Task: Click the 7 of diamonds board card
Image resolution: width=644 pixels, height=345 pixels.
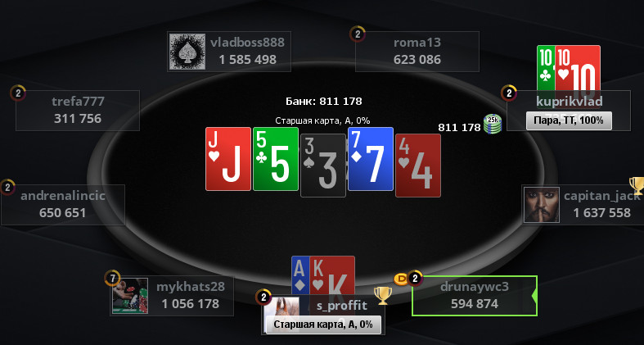Action: 371,159
